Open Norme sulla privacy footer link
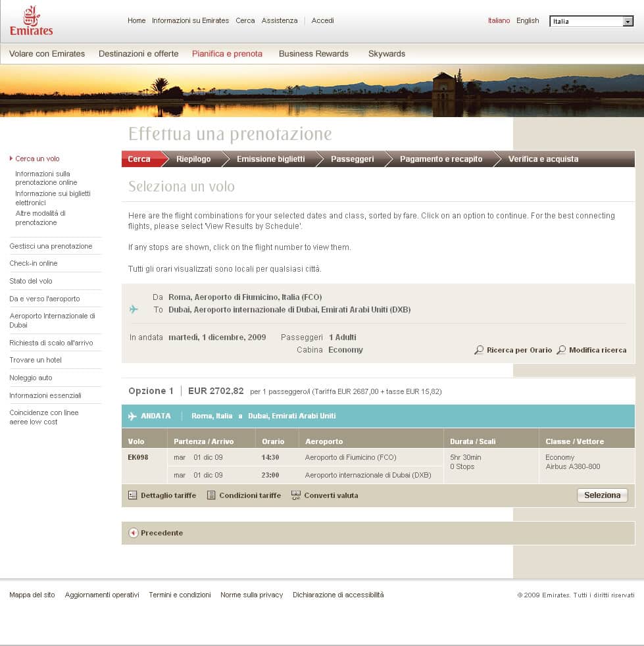 pyautogui.click(x=251, y=595)
